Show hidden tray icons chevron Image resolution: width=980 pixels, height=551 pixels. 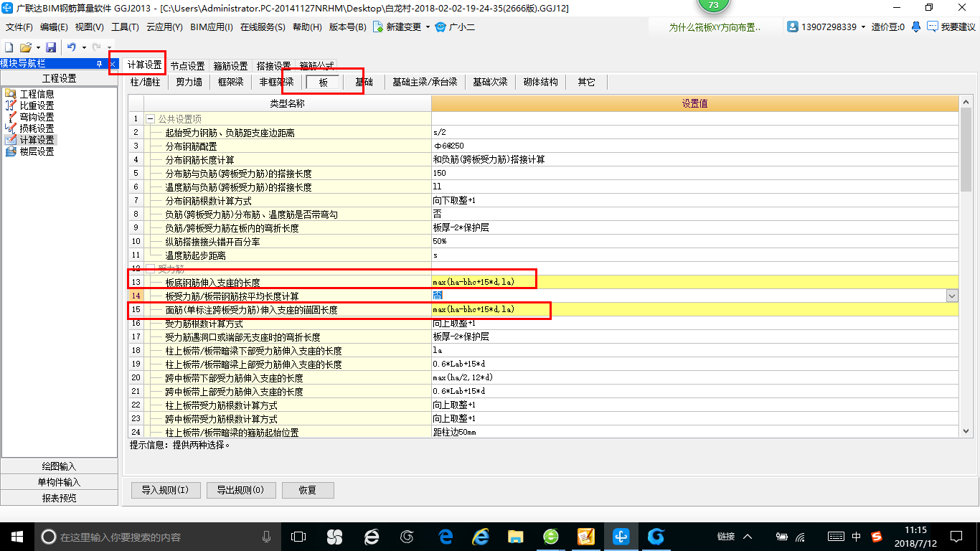pyautogui.click(x=748, y=536)
